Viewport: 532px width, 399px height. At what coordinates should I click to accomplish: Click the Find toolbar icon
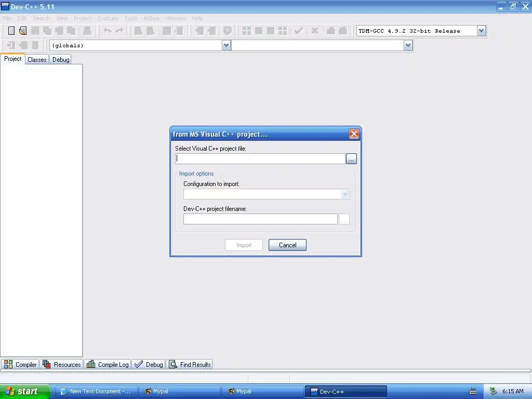click(x=138, y=31)
